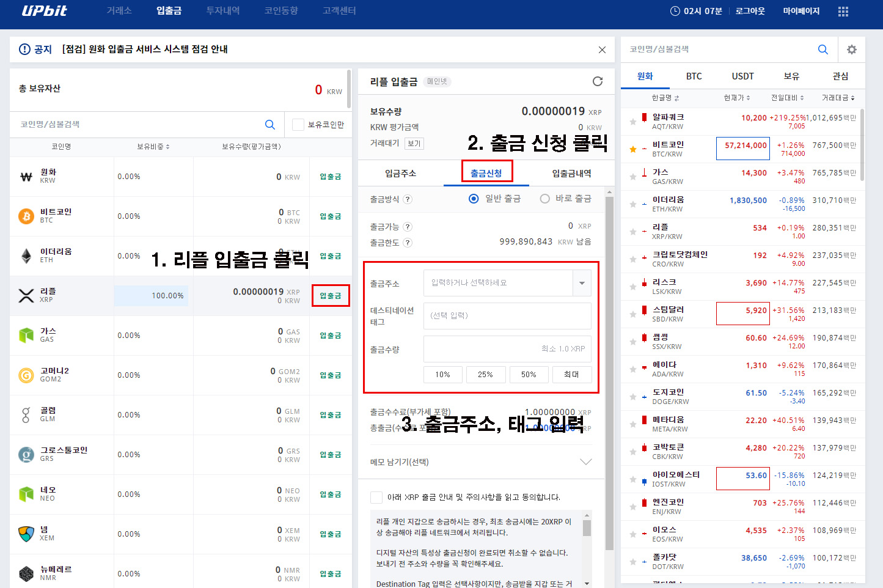883x588 pixels.
Task: Click the 비트코인 coin icon in asset list
Action: 26,216
